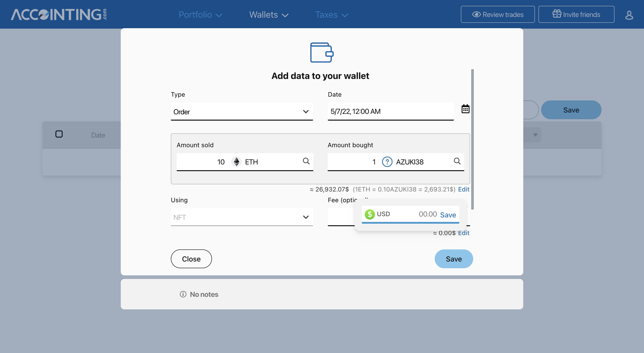Click Edit link next to exchange rate
644x353 pixels.
[463, 189]
